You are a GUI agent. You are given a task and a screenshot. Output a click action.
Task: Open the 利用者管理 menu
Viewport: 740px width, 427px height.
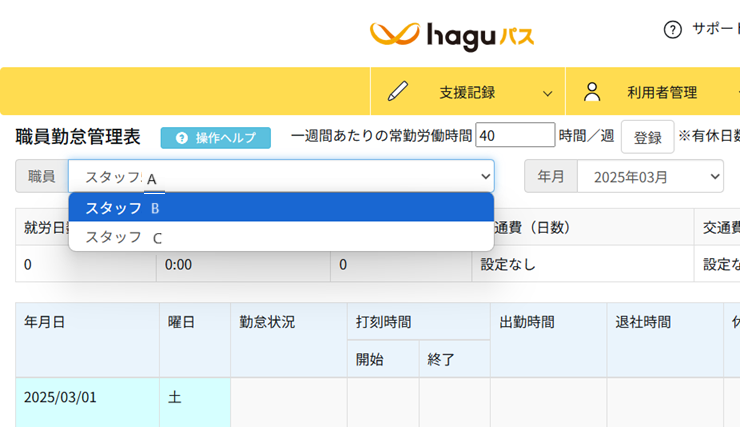(x=661, y=92)
